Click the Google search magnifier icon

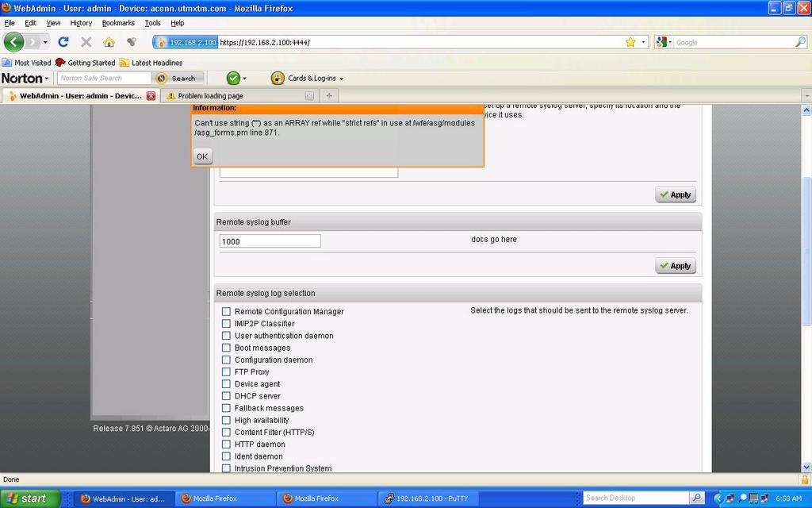pyautogui.click(x=800, y=42)
